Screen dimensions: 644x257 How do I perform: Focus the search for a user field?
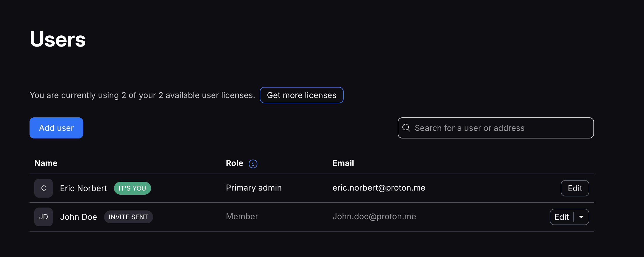496,128
